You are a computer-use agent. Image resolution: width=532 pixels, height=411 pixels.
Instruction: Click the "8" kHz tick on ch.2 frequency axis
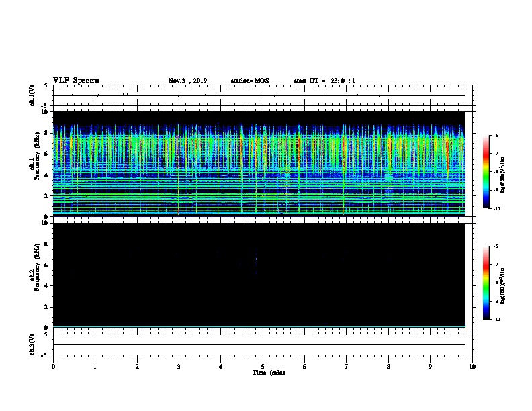[46, 244]
